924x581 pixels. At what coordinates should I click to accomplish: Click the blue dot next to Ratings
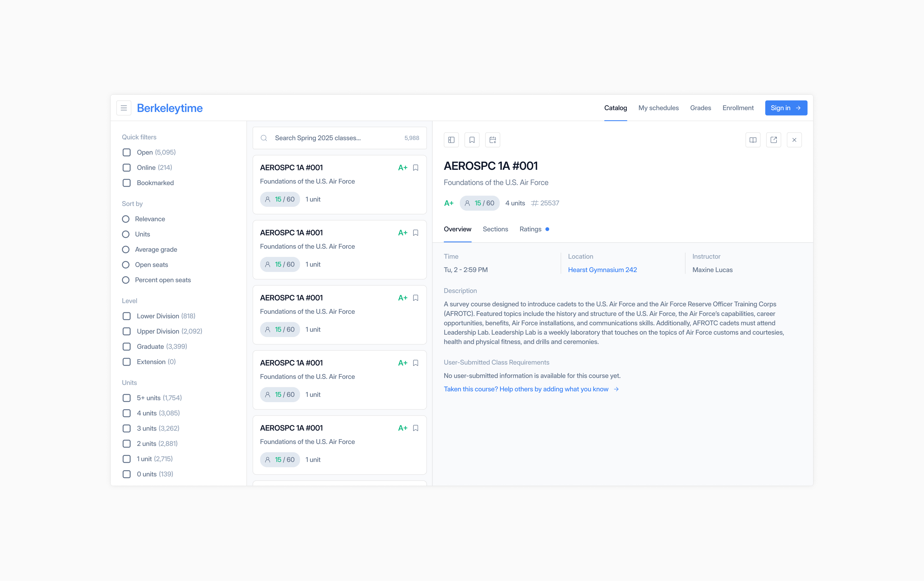tap(547, 229)
